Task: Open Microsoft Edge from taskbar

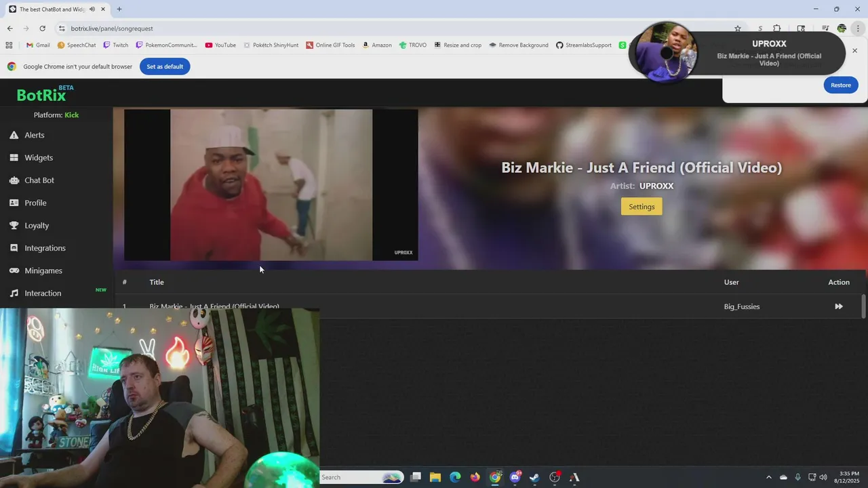Action: coord(455,477)
